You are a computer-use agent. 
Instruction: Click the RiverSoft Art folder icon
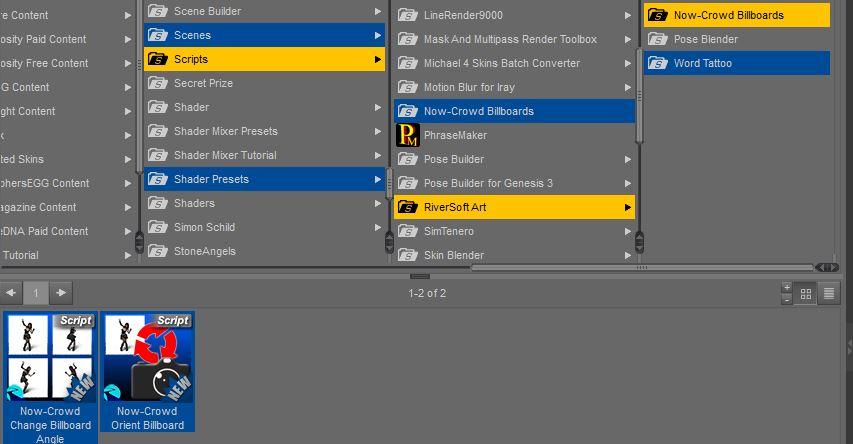pyautogui.click(x=407, y=207)
